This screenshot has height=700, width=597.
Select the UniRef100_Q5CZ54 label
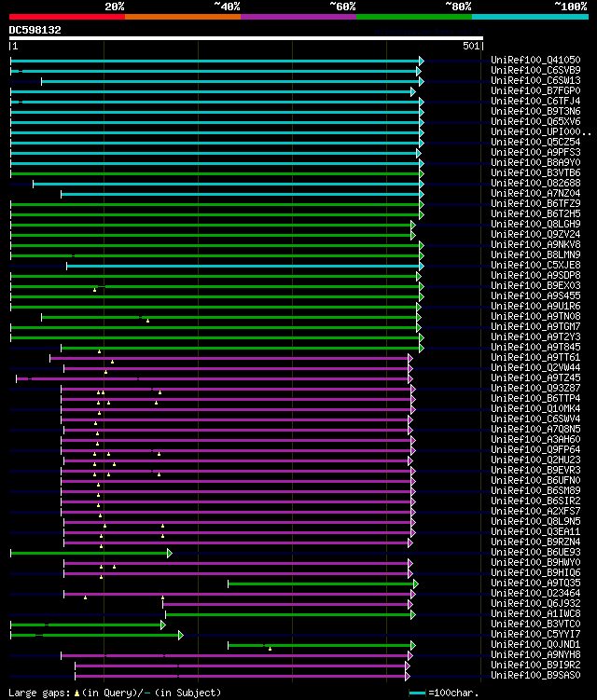tap(535, 142)
